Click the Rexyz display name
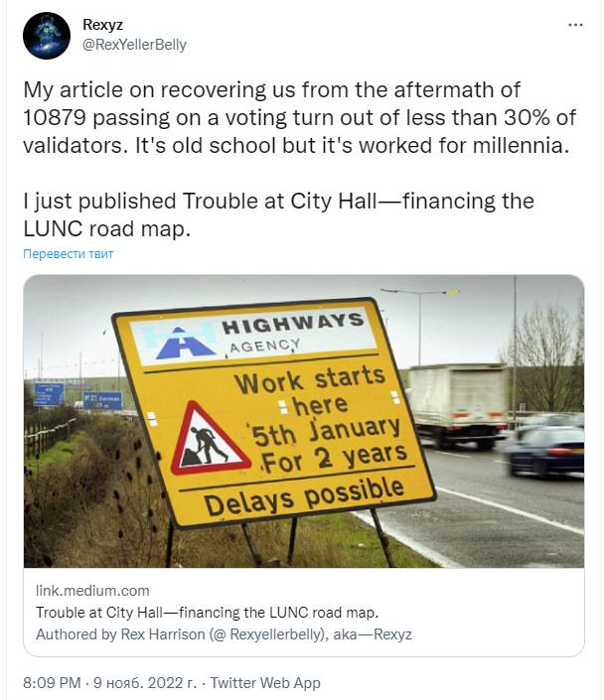Image resolution: width=604 pixels, height=700 pixels. click(x=102, y=25)
